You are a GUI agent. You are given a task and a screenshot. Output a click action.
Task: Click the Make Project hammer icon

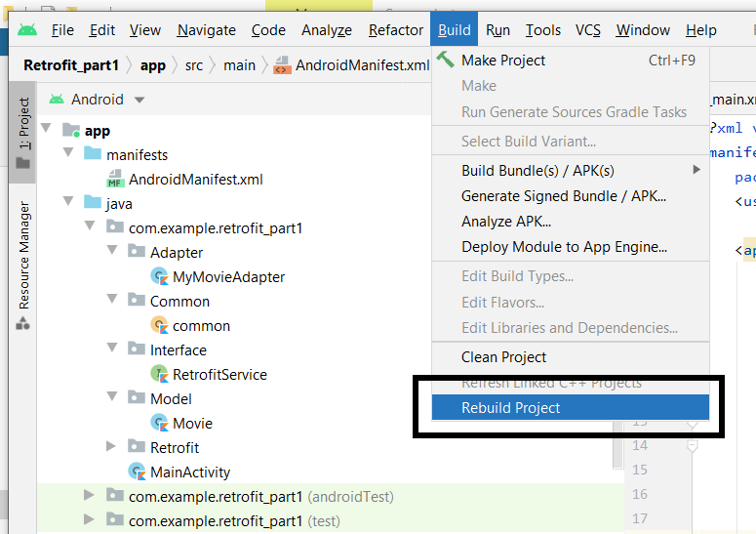[x=446, y=61]
